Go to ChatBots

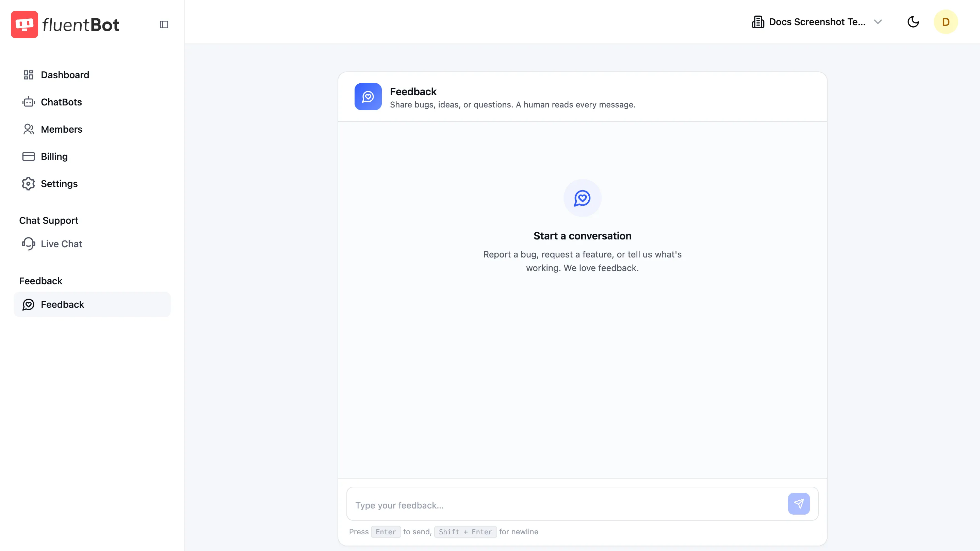click(x=92, y=102)
